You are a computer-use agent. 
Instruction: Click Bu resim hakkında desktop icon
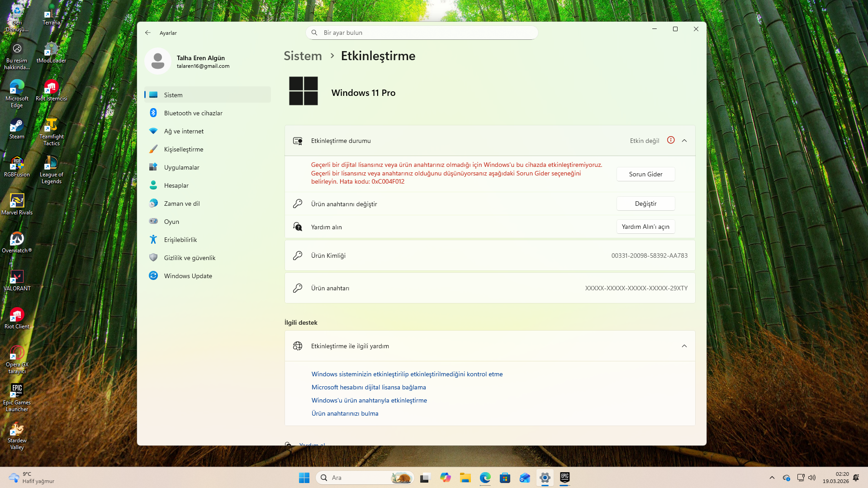click(x=17, y=56)
